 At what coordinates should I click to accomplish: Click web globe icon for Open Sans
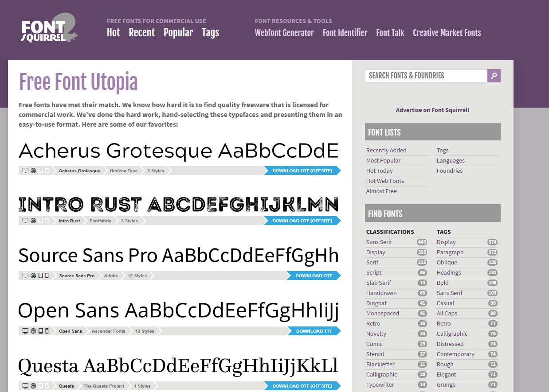click(x=33, y=331)
